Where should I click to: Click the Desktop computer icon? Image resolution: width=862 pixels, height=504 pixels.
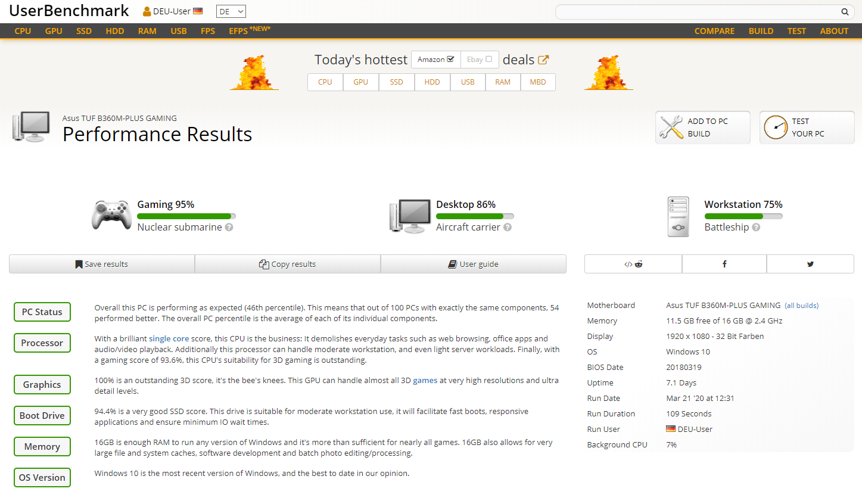410,216
